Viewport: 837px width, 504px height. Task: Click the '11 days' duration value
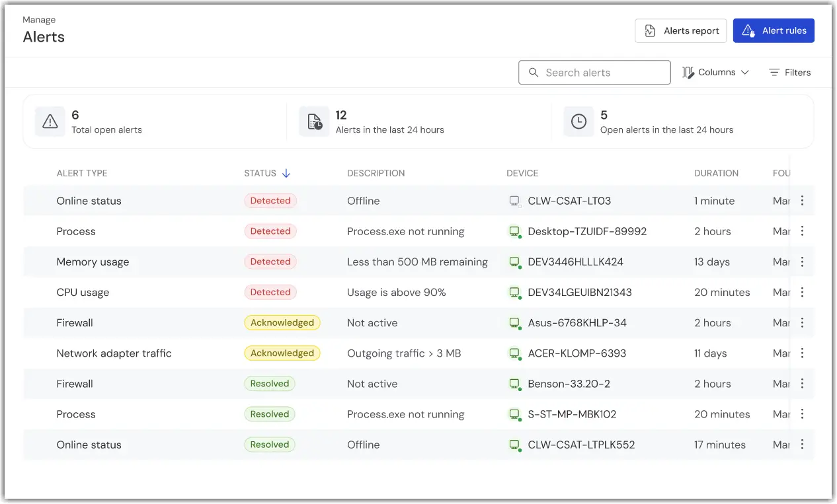point(711,353)
